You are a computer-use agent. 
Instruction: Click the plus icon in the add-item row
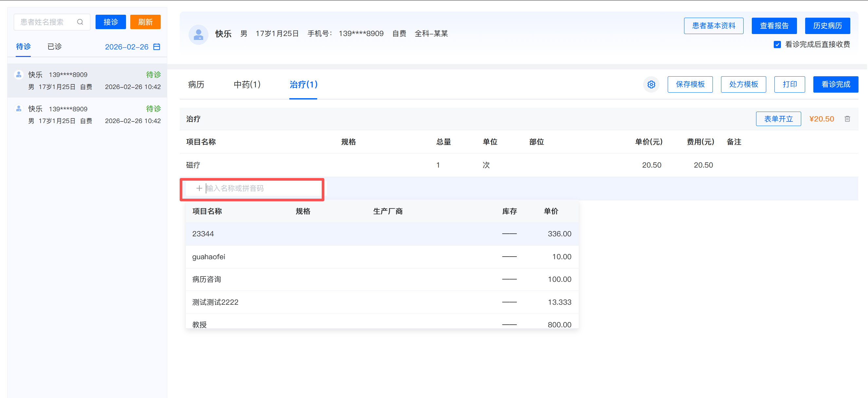coord(199,189)
